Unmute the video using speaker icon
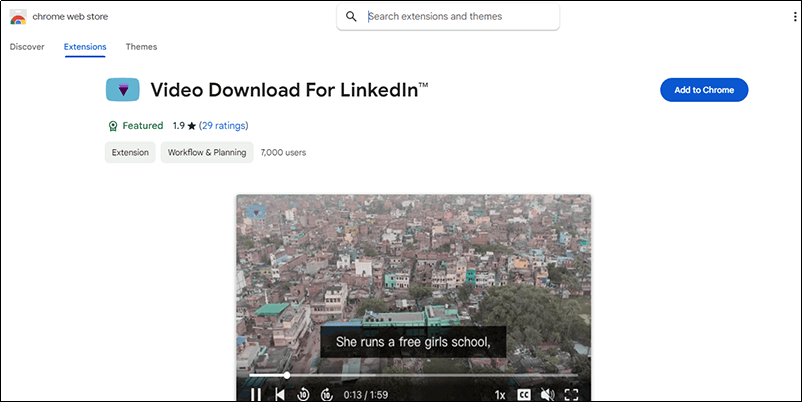This screenshot has height=403, width=803. [x=547, y=395]
